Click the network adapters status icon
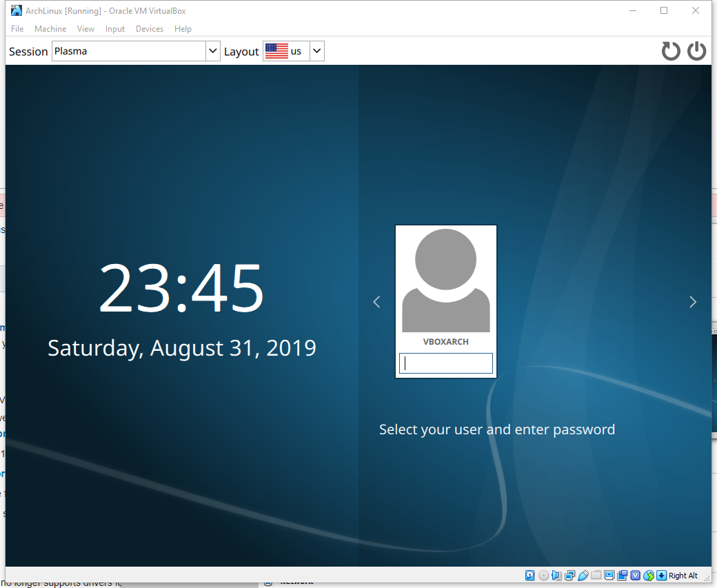The width and height of the screenshot is (717, 588). click(x=569, y=576)
